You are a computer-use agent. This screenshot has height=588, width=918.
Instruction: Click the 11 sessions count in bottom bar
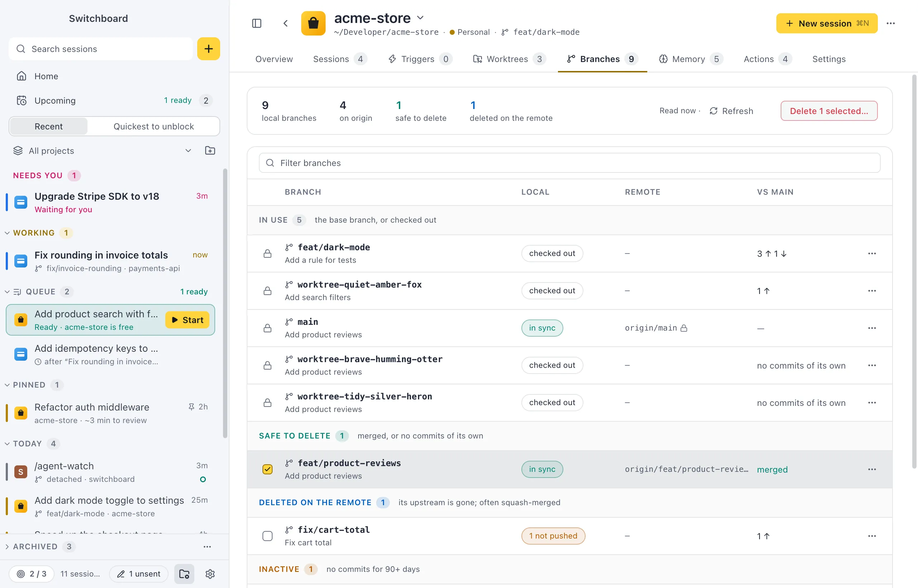[80, 574]
